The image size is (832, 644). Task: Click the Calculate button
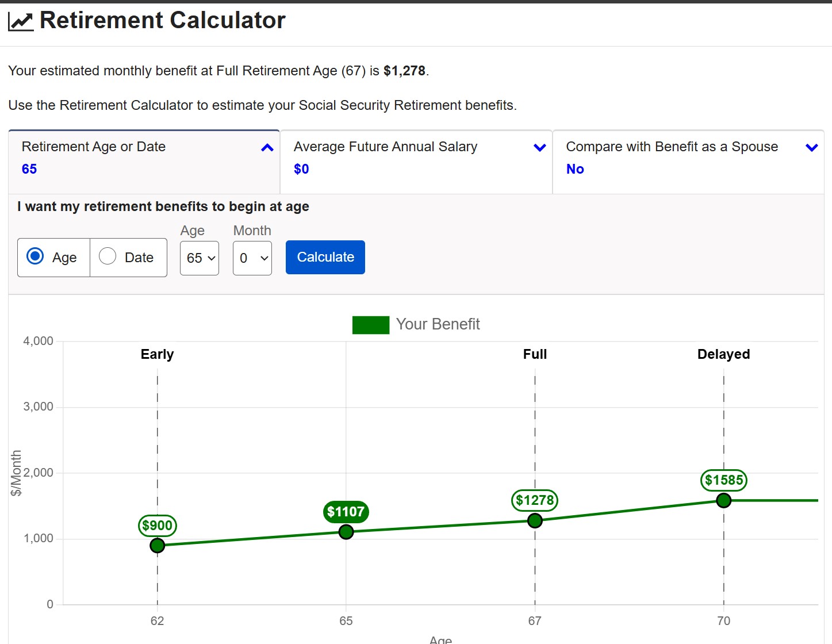[325, 257]
